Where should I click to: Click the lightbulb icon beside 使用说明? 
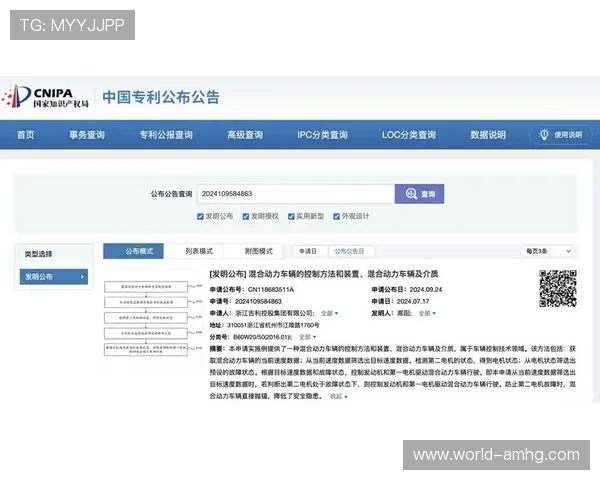click(544, 135)
